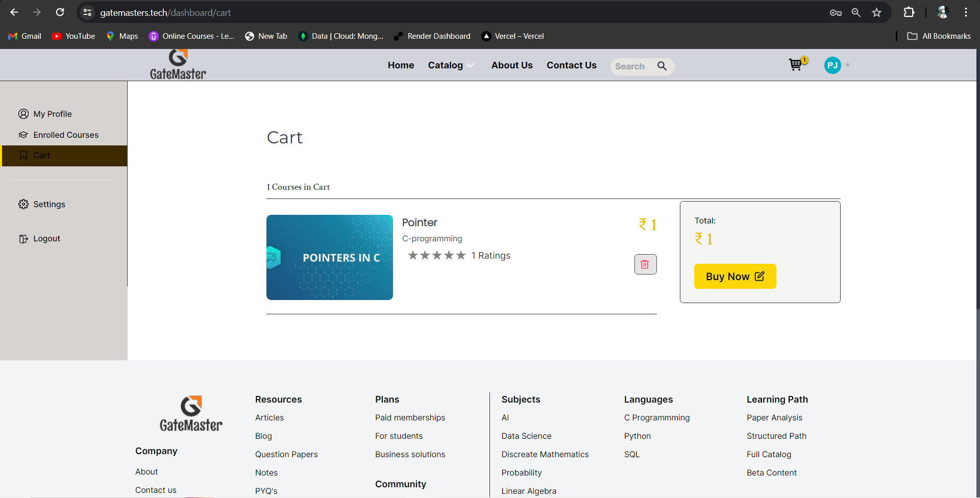980x498 pixels.
Task: Delete the Pointer course from cart
Action: tap(645, 264)
